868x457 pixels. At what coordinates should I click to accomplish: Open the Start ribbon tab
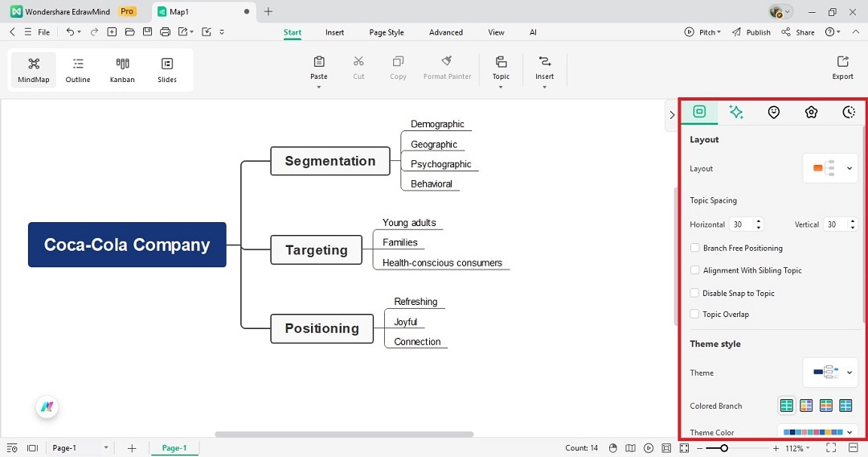tap(293, 32)
